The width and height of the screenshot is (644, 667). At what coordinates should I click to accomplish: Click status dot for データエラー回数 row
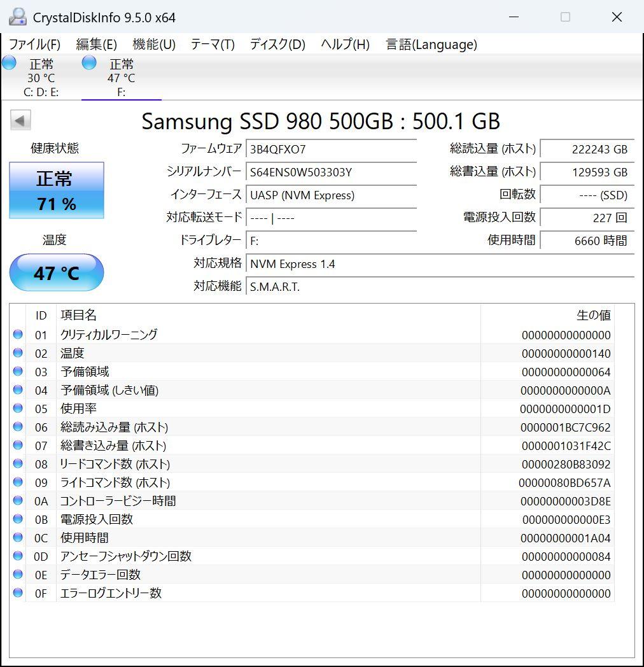18,574
